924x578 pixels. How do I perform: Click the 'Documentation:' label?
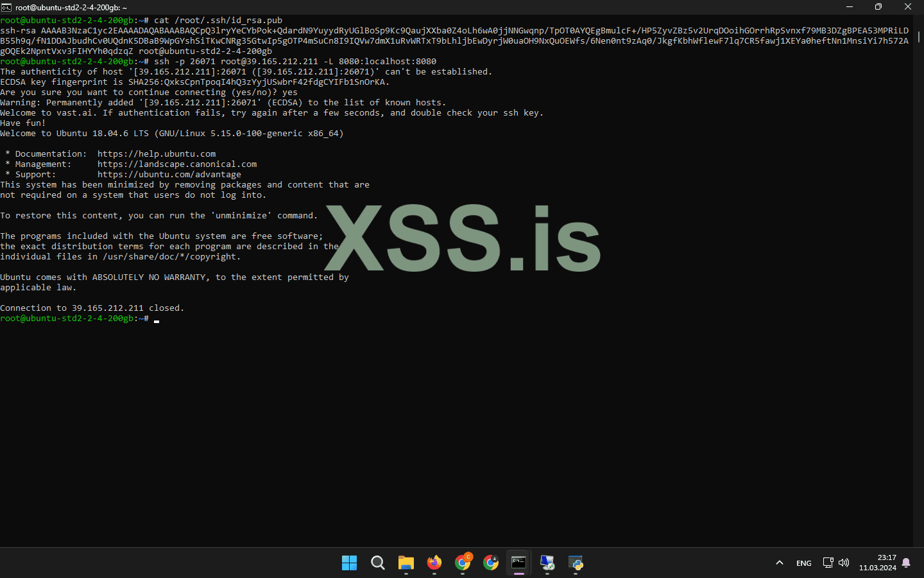51,153
